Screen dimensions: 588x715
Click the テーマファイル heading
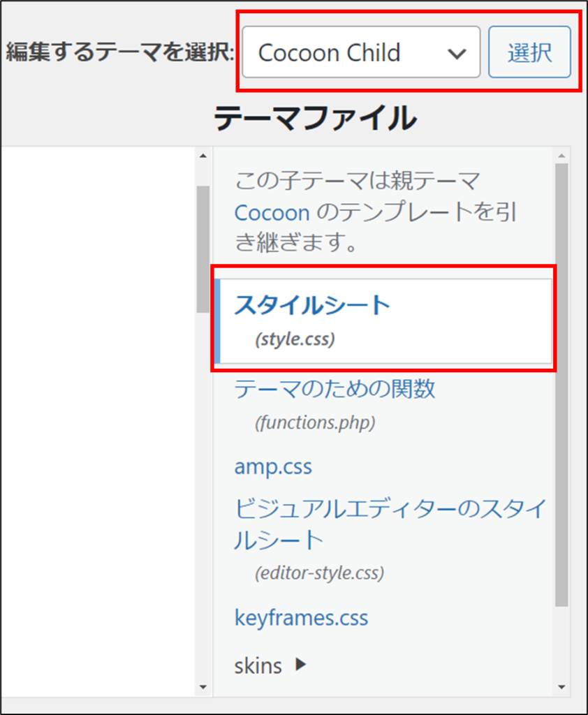315,117
